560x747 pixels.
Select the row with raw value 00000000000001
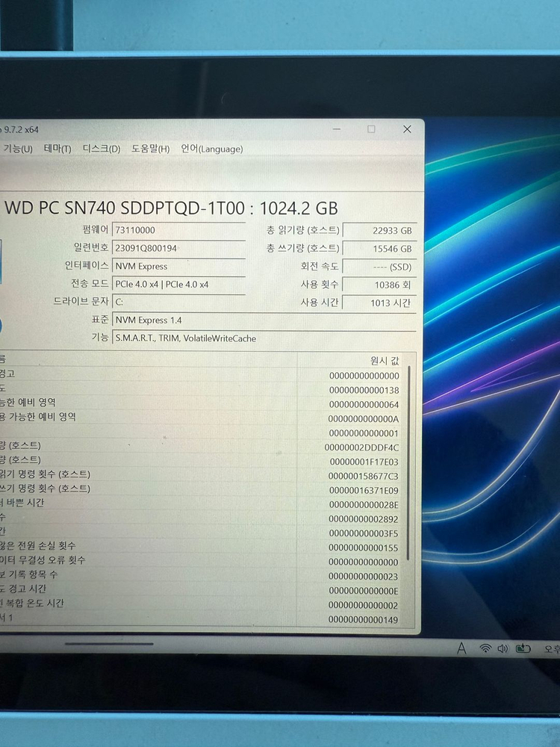(202, 433)
